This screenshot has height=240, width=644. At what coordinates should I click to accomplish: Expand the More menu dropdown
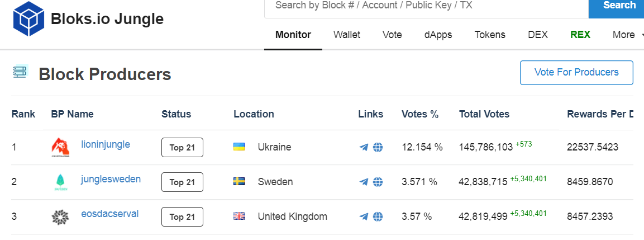(623, 35)
